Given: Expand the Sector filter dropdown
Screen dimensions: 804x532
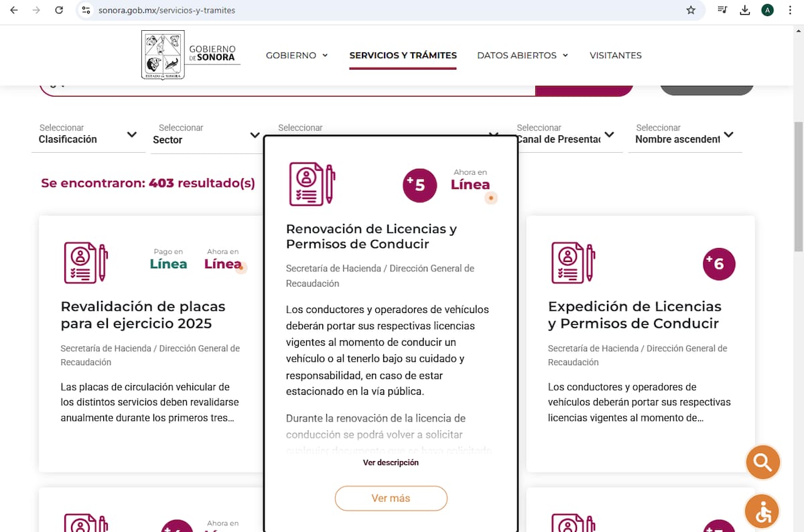Looking at the screenshot, I should pyautogui.click(x=206, y=133).
